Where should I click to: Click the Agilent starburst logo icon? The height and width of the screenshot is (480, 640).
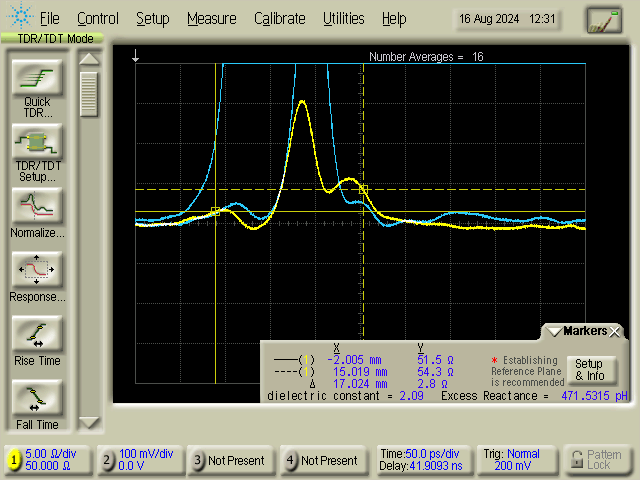[20, 16]
